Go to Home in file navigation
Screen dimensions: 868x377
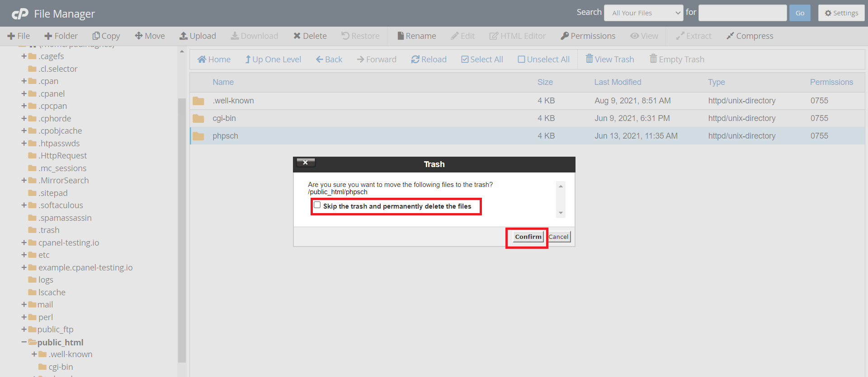214,60
